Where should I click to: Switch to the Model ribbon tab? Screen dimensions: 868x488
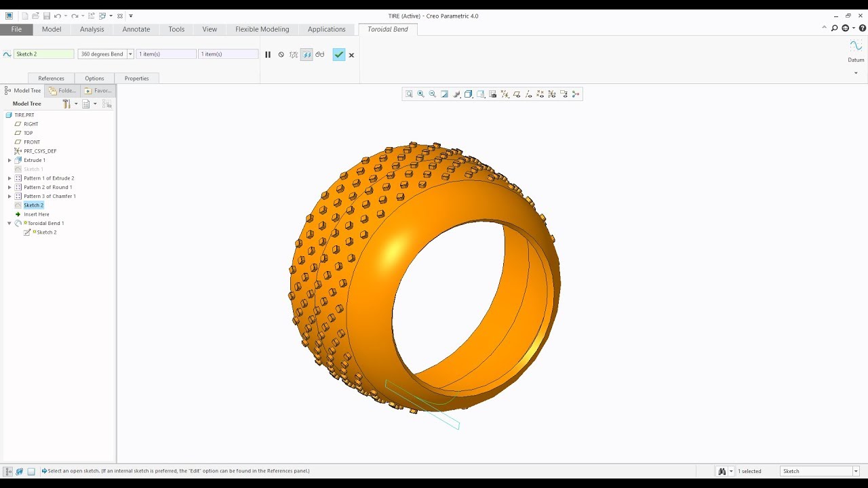tap(52, 29)
